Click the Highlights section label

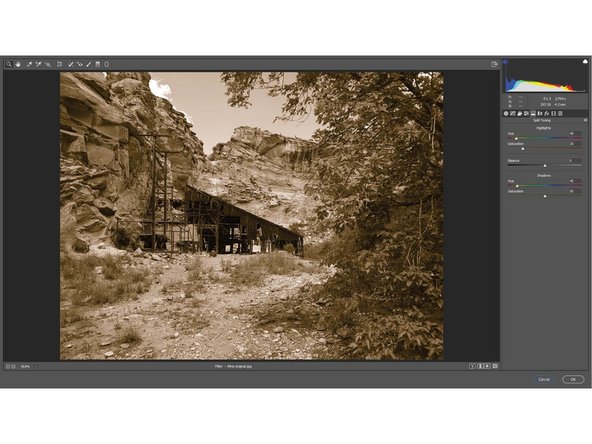coord(543,128)
